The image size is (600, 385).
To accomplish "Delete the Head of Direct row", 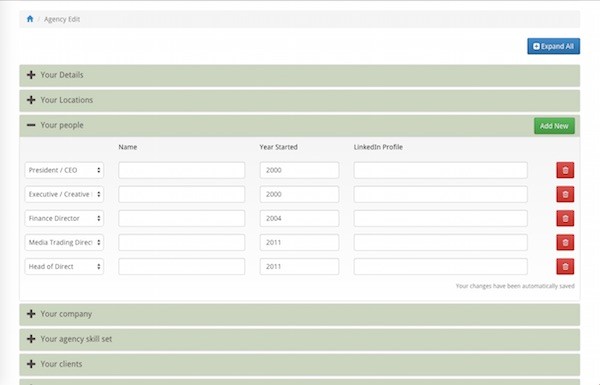I will coord(565,267).
